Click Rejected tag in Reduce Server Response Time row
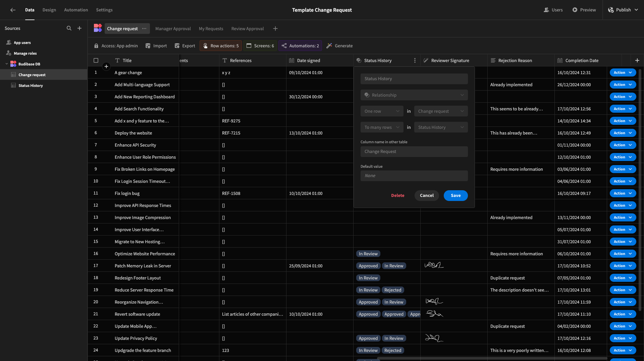The image size is (644, 361). click(393, 290)
